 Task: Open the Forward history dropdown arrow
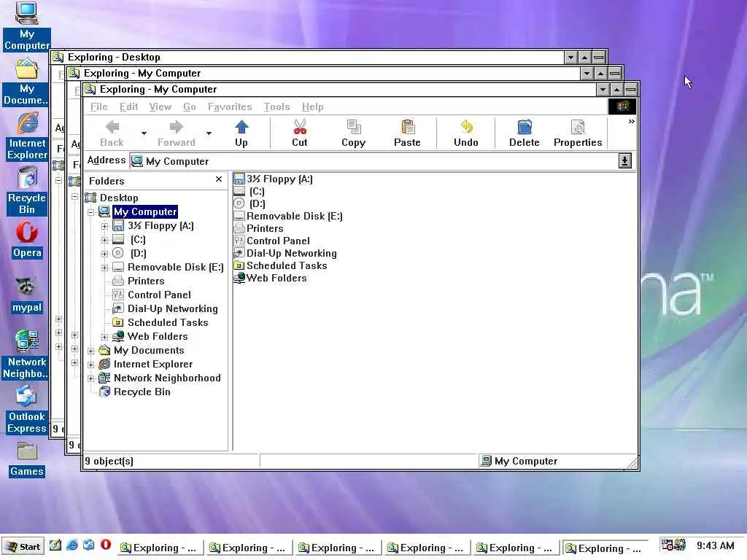tap(209, 133)
